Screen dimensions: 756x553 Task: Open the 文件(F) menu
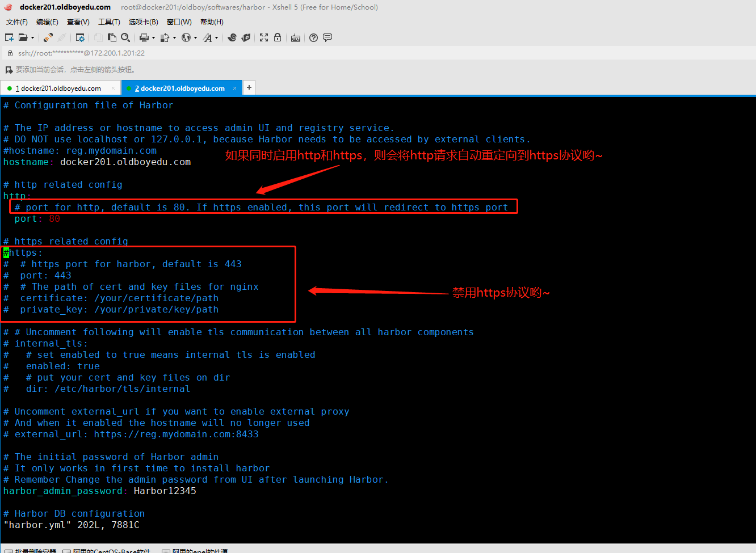tap(17, 22)
